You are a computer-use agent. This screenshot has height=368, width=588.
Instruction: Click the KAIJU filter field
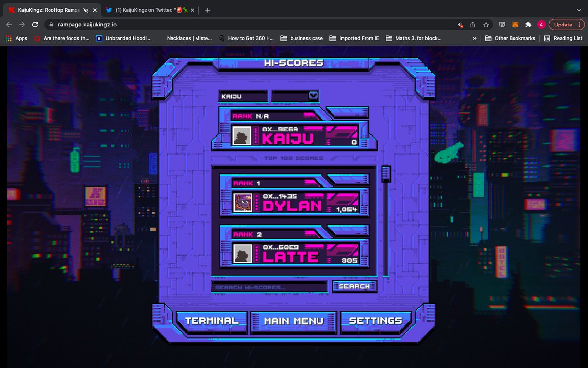tap(243, 96)
